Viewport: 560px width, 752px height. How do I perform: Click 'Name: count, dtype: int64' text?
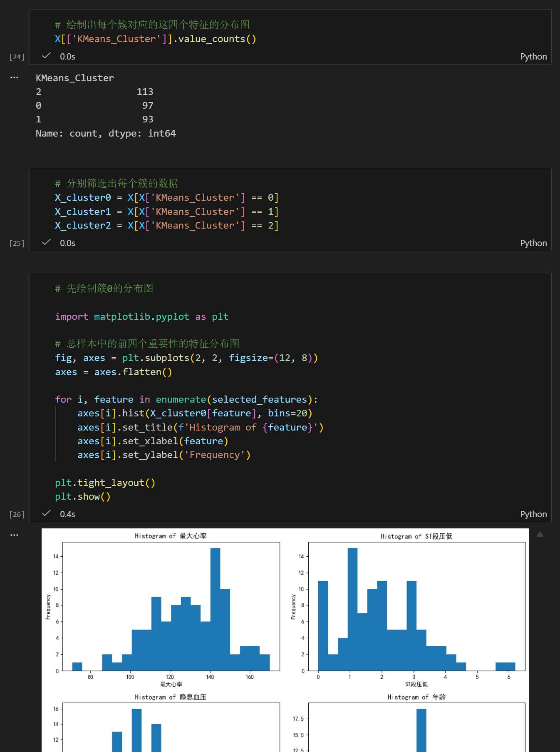pos(106,133)
